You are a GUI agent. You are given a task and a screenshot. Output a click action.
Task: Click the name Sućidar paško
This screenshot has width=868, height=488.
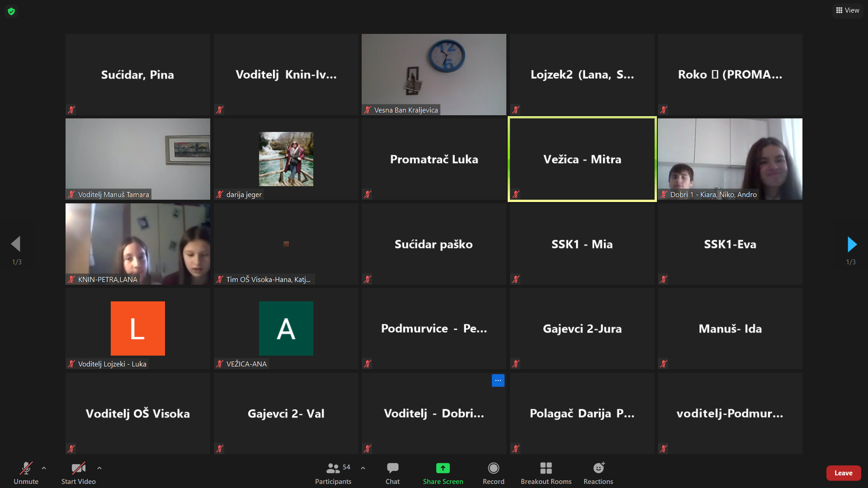click(x=434, y=244)
